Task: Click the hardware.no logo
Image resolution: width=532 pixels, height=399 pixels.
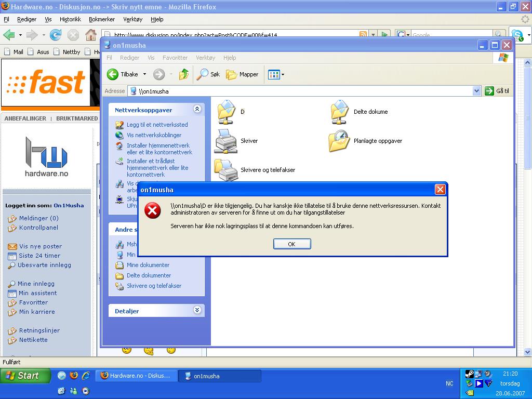Action: click(46, 157)
